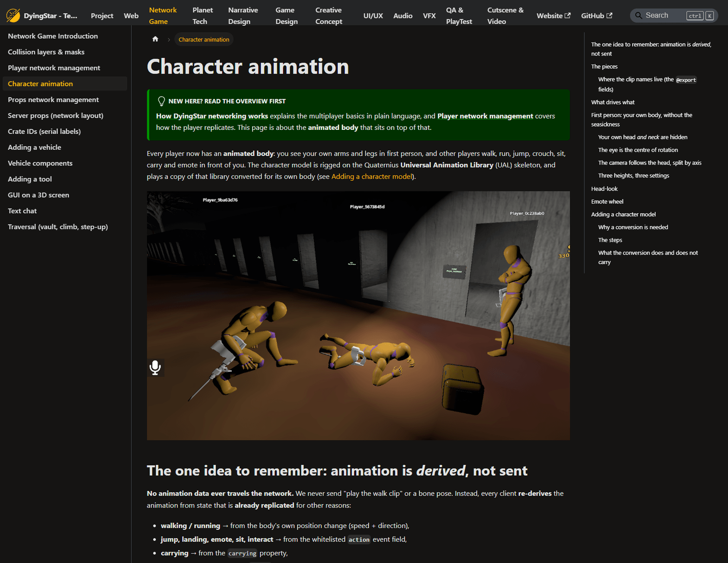
Task: Jump to Where the clip names live
Action: click(647, 84)
